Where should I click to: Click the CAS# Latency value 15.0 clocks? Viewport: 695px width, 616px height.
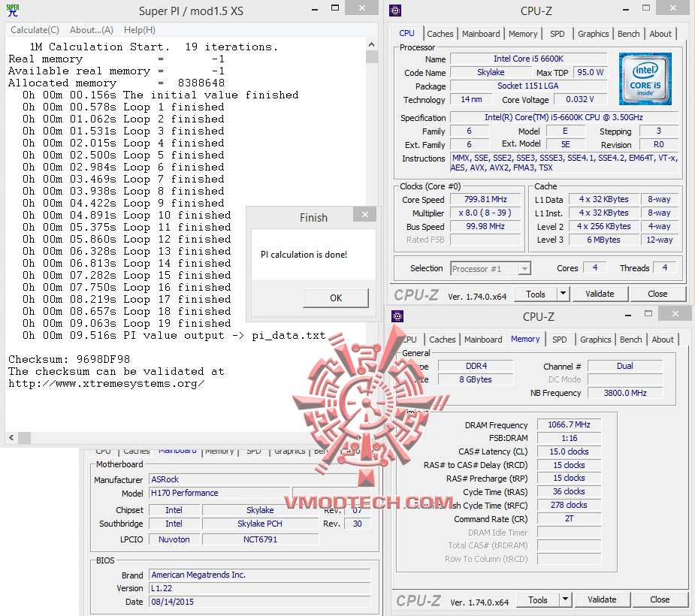click(x=569, y=451)
